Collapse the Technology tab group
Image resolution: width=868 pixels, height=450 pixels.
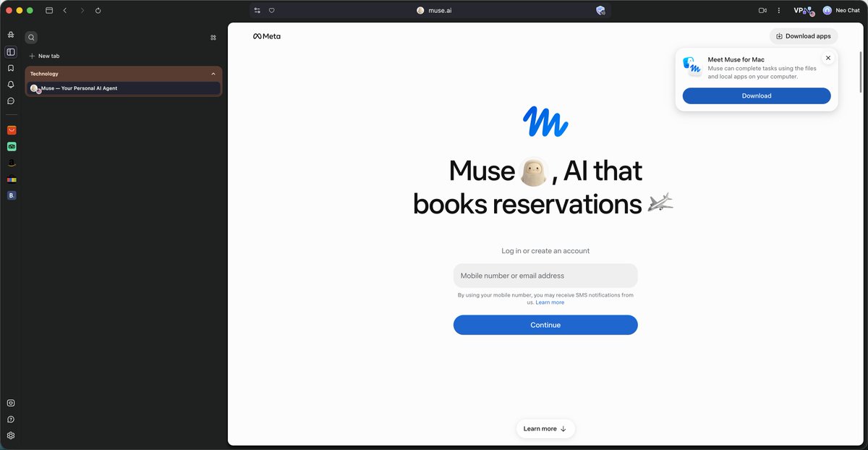(213, 74)
